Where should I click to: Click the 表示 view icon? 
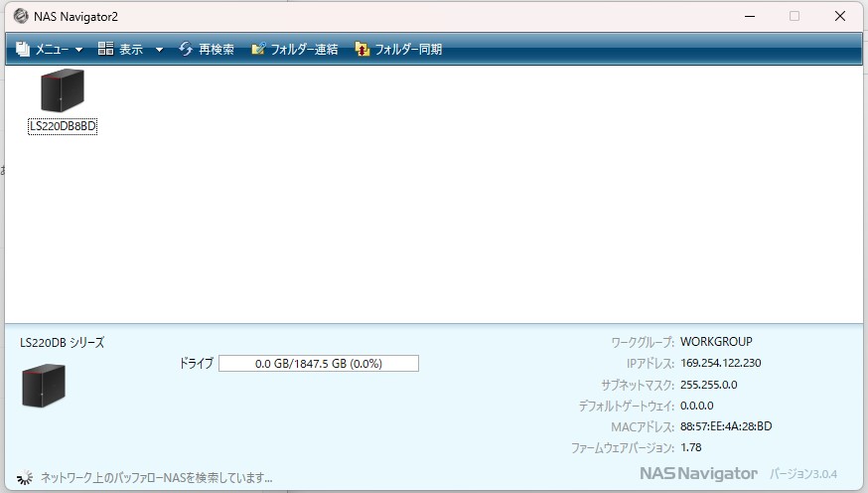105,48
